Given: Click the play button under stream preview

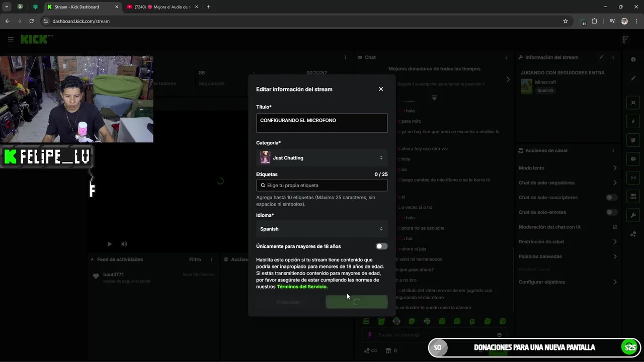Looking at the screenshot, I should (x=109, y=244).
